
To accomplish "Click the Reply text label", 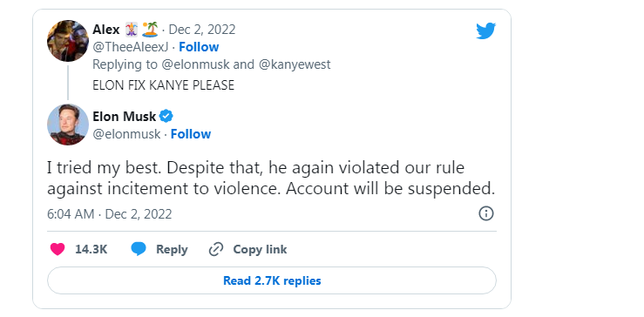I will click(x=172, y=249).
